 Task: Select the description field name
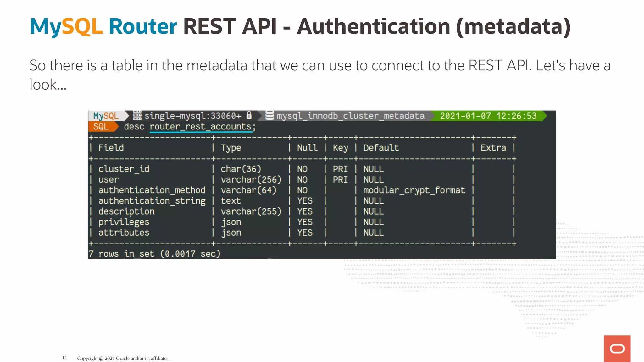[x=126, y=211]
